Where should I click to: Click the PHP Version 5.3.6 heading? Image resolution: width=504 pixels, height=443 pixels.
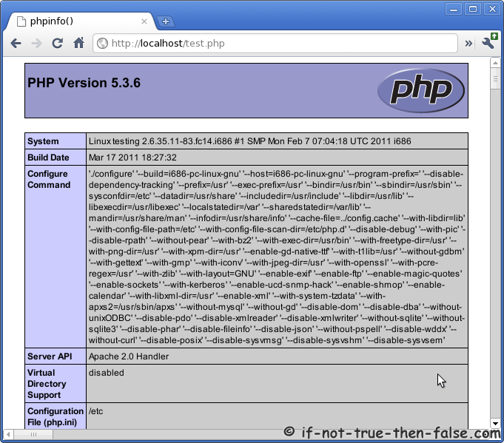coord(84,83)
